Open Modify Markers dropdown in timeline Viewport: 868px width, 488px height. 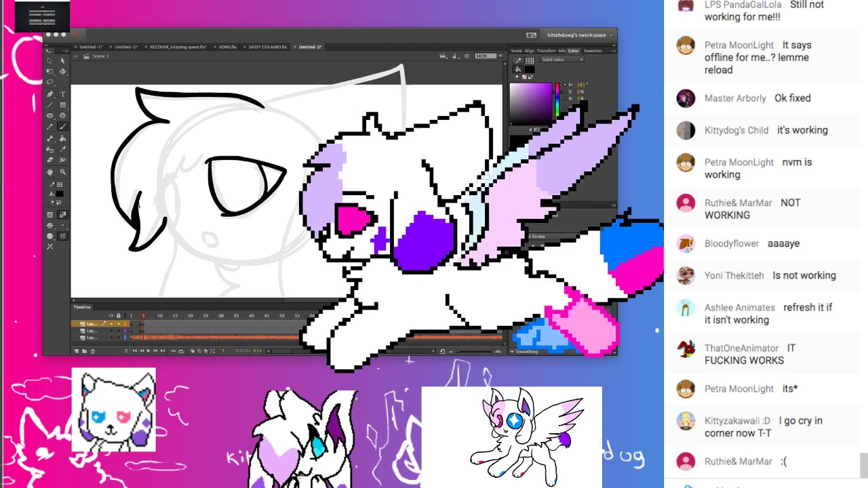tap(213, 350)
